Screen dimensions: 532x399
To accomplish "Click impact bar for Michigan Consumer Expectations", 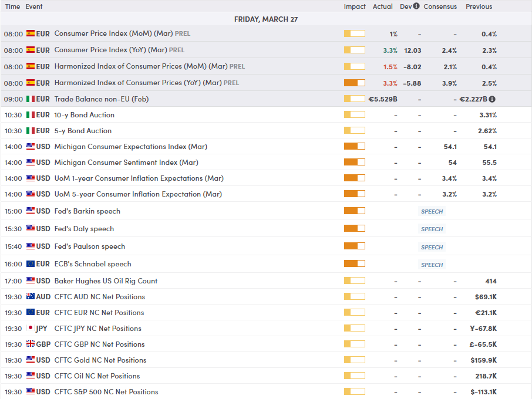I will tap(355, 146).
